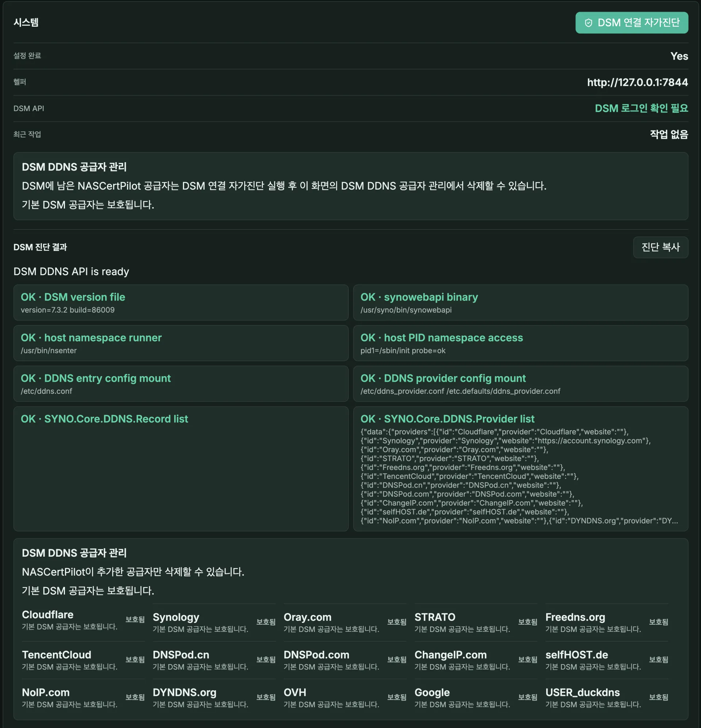The image size is (701, 728).
Task: Click 보호됨 badge next to Oray.com
Action: click(x=397, y=622)
